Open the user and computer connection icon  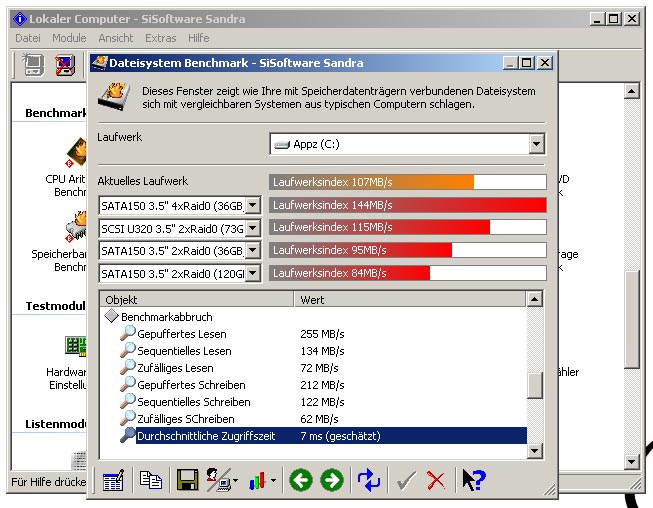coord(219,480)
